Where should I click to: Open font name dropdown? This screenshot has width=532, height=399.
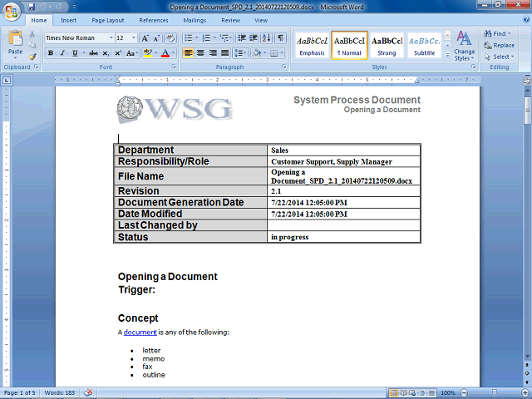point(111,38)
